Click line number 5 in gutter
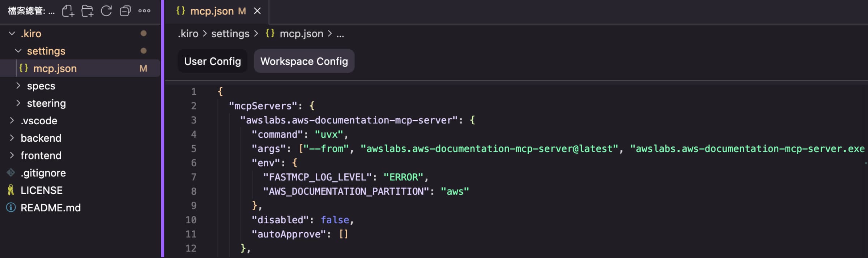Image resolution: width=868 pixels, height=258 pixels. [x=194, y=149]
